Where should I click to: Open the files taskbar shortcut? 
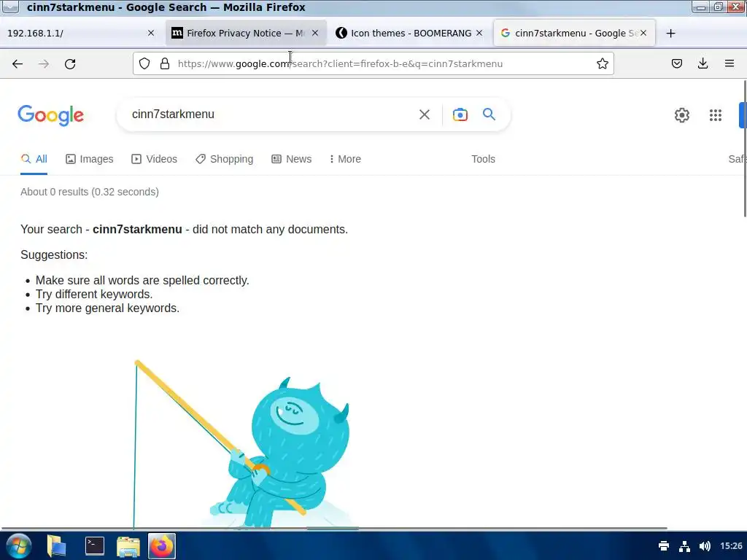56,546
